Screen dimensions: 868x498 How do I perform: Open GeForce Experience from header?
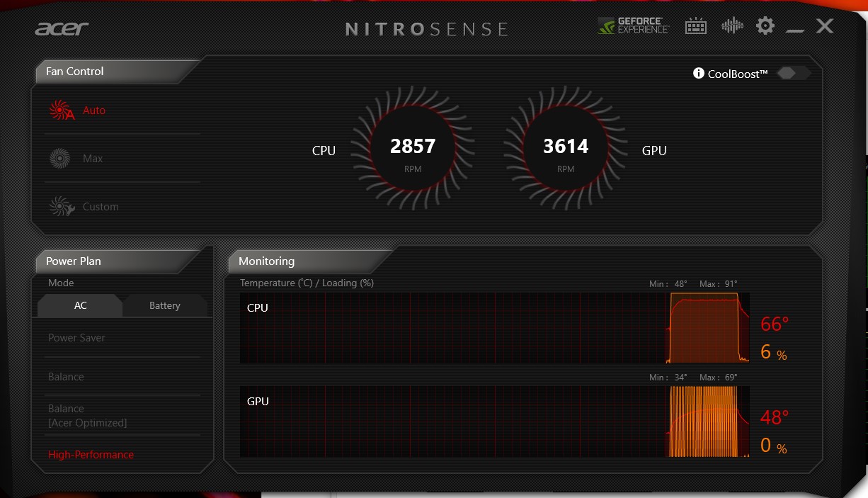point(634,26)
